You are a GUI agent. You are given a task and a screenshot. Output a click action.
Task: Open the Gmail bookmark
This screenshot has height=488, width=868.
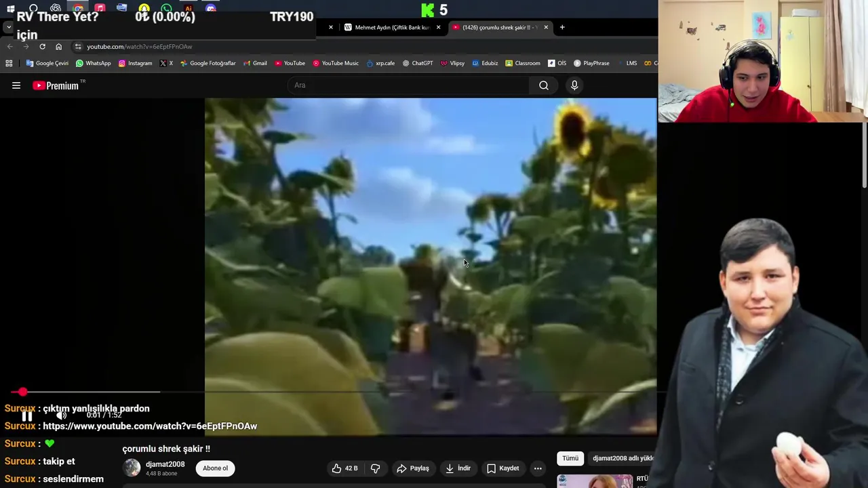[x=255, y=63]
